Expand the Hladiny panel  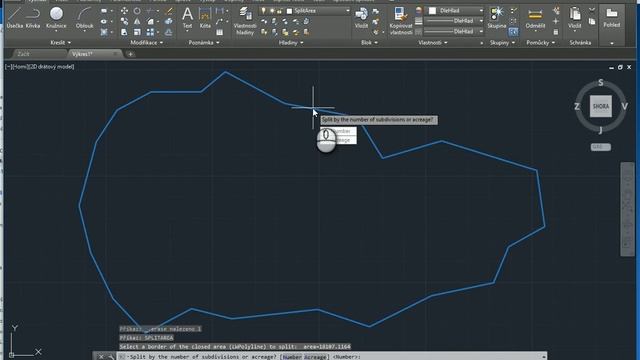tap(291, 42)
